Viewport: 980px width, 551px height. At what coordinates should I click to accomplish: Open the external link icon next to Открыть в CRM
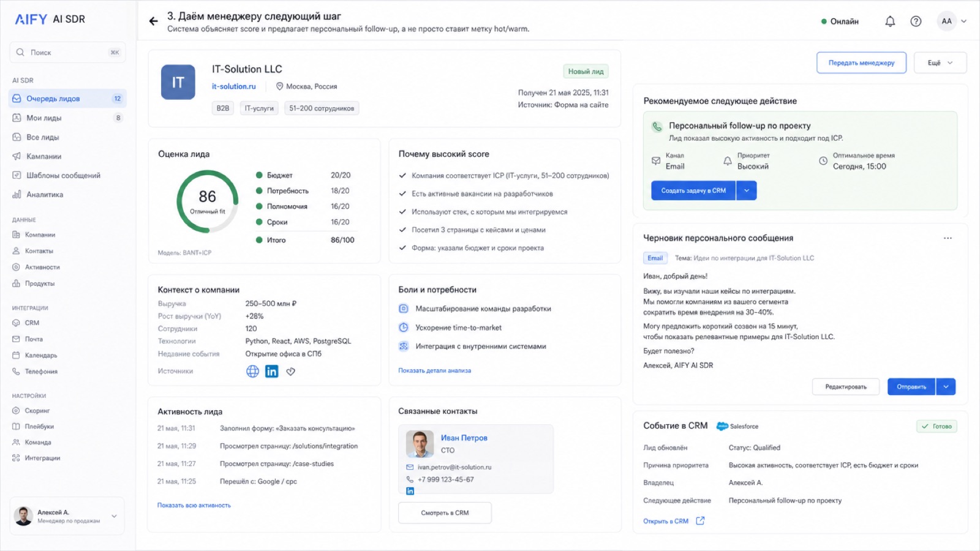(x=700, y=521)
